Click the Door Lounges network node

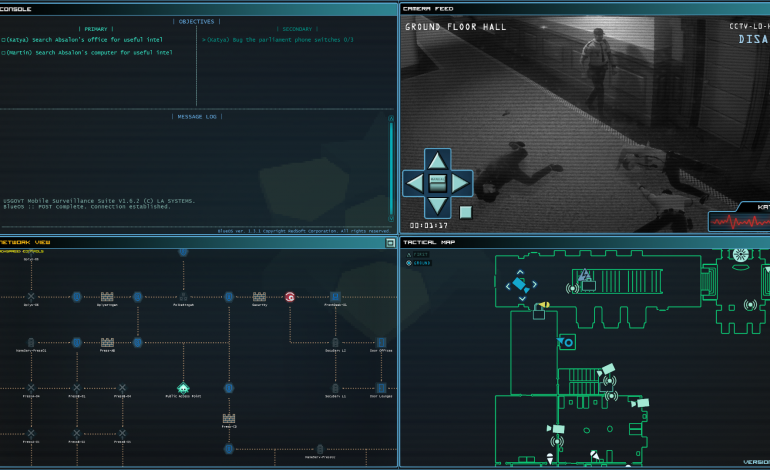click(381, 388)
